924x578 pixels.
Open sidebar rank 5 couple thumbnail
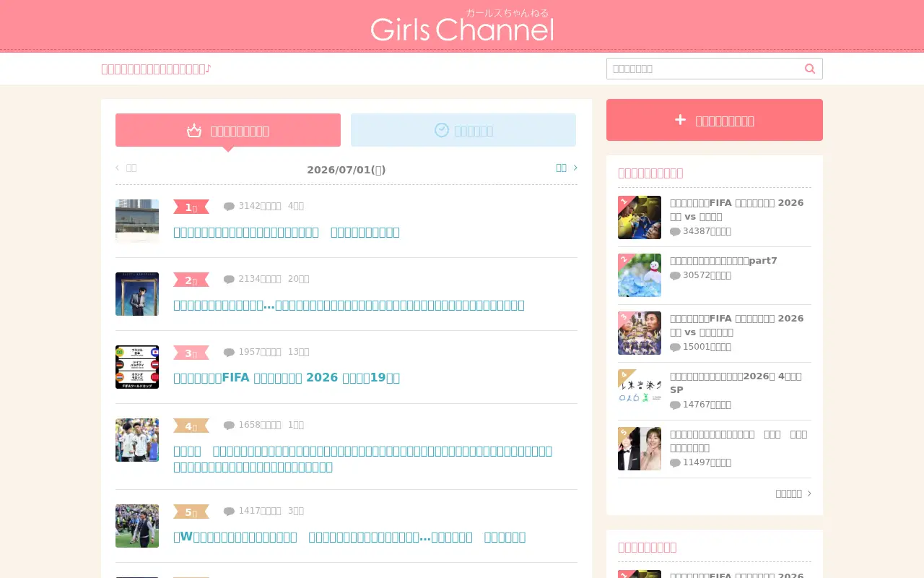[x=640, y=449]
